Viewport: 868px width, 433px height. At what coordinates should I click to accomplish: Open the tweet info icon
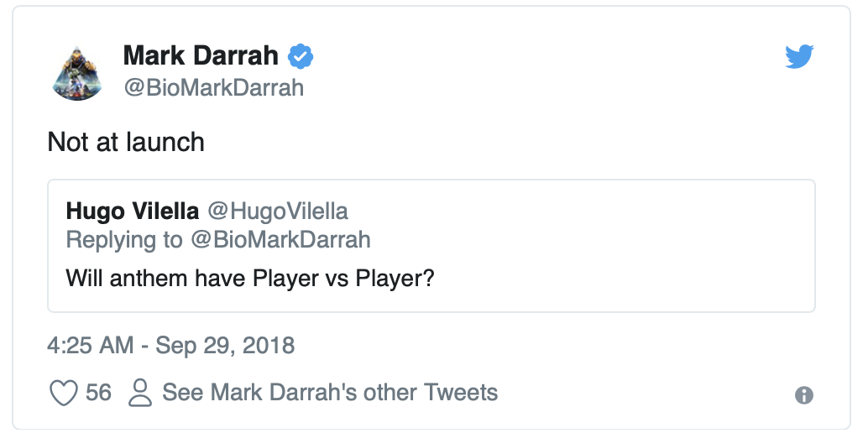click(803, 395)
